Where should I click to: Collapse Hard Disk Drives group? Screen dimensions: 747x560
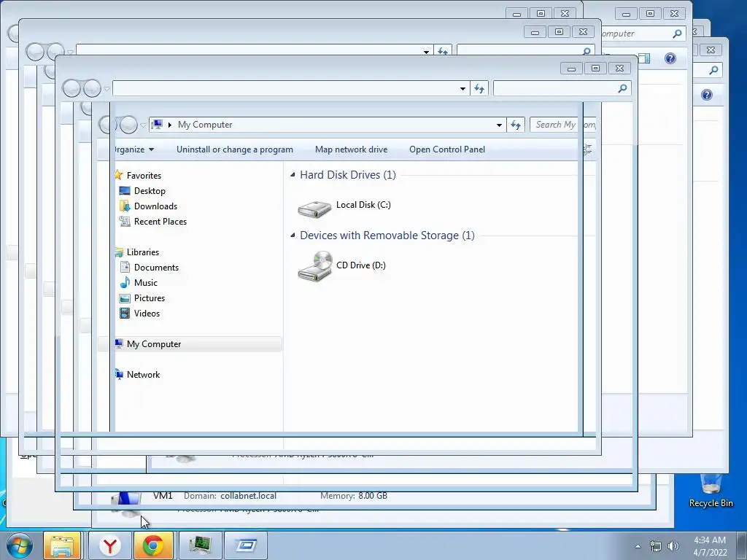[293, 175]
